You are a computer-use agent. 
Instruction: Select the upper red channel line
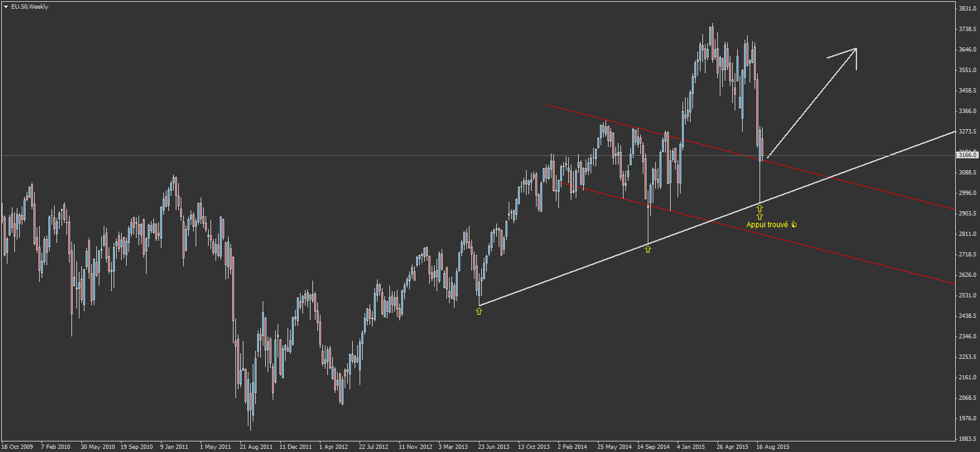pyautogui.click(x=750, y=157)
